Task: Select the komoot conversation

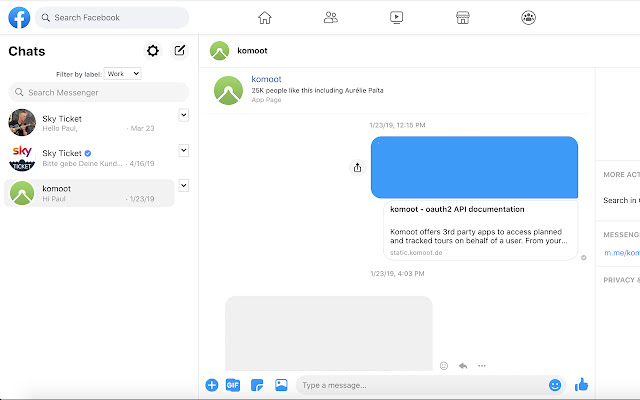Action: pos(89,193)
